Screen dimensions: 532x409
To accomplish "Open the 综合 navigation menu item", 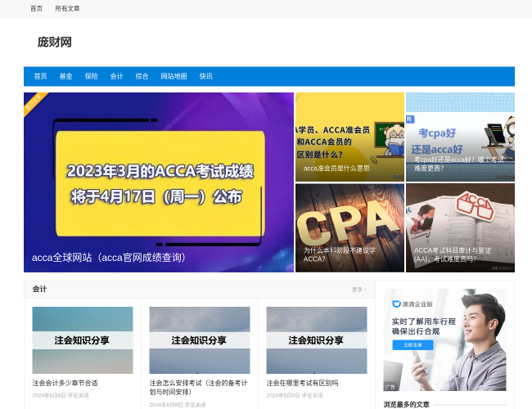I will (142, 76).
